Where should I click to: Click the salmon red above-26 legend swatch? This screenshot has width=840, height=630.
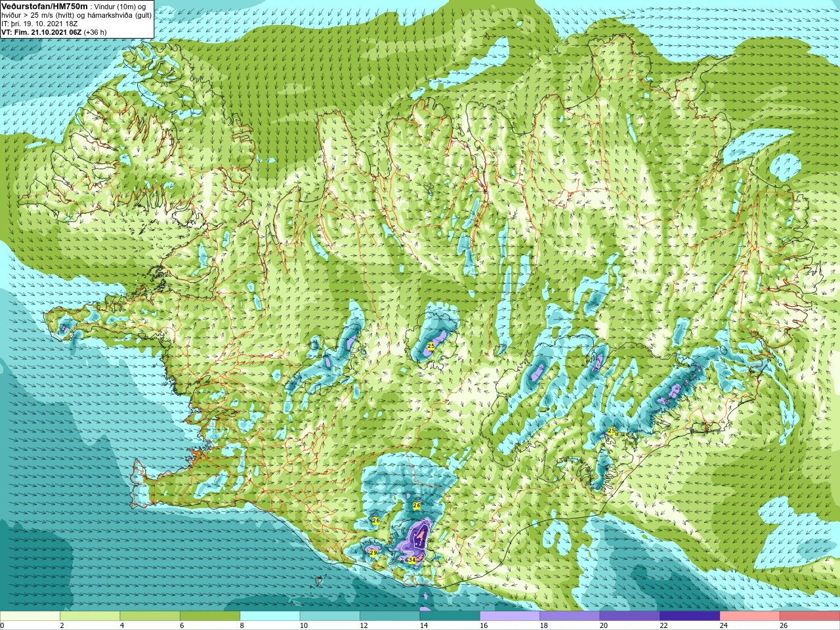tap(810, 617)
